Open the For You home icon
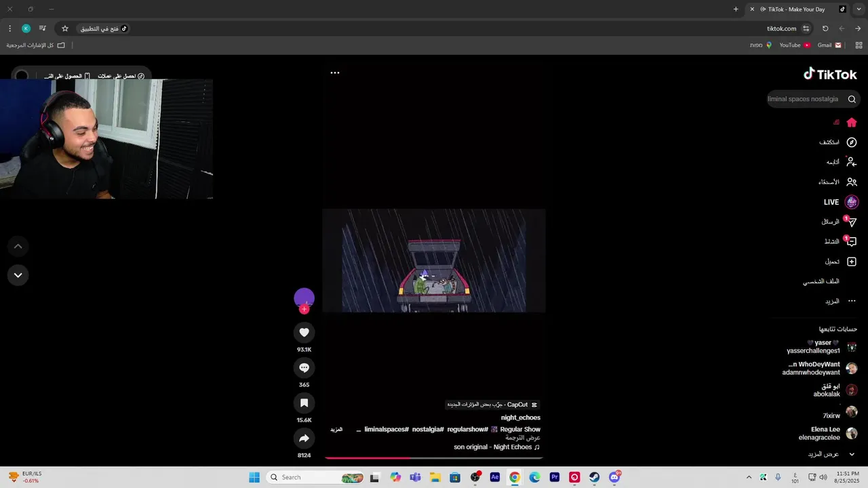Viewport: 868px width, 488px height. 852,123
